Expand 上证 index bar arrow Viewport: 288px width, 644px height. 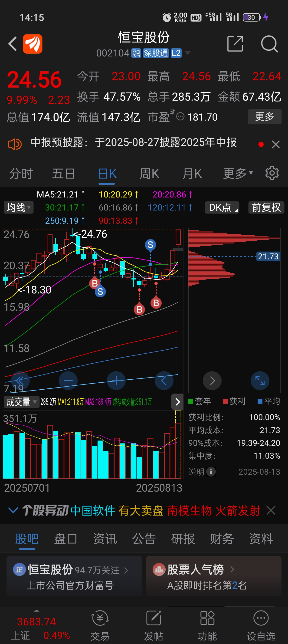36,611
